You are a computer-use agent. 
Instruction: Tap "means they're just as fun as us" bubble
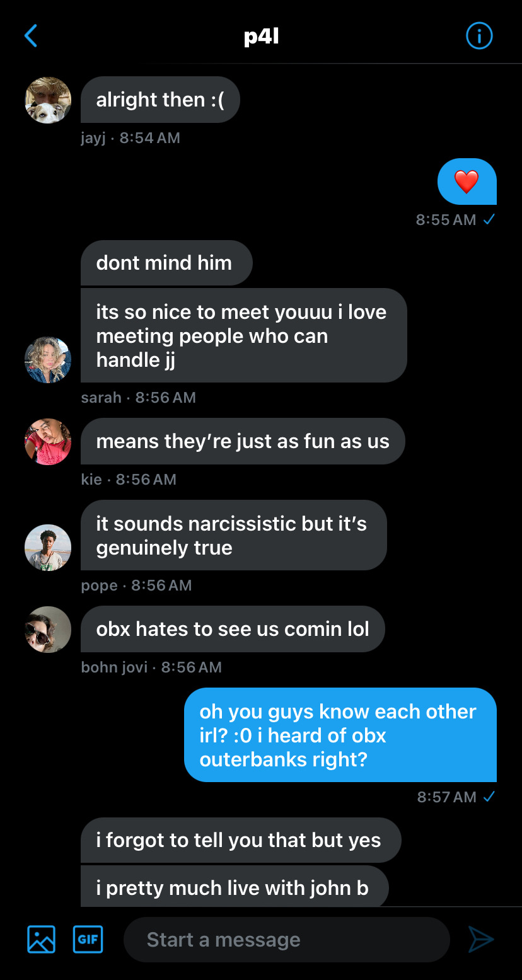[243, 441]
